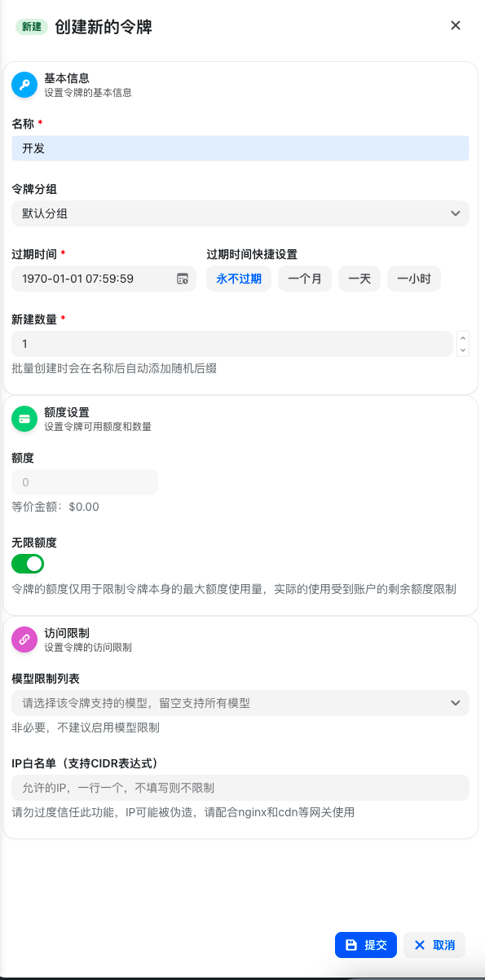Click the up stepper arrow on 新建数量

coord(463,338)
